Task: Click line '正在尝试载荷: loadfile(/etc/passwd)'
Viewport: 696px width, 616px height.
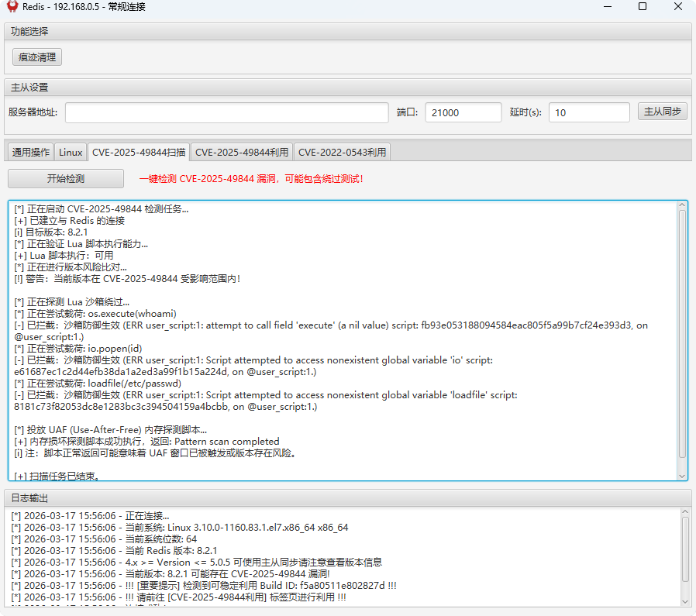Action: [98, 384]
